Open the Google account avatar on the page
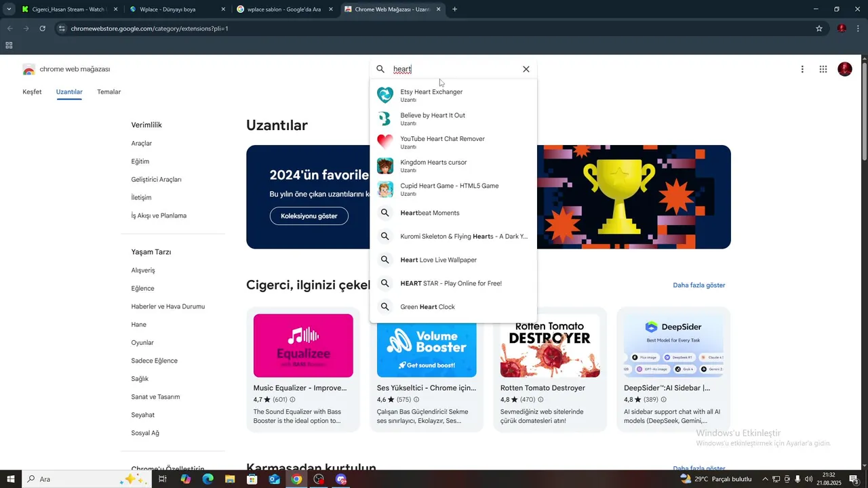This screenshot has width=868, height=488. pos(845,69)
